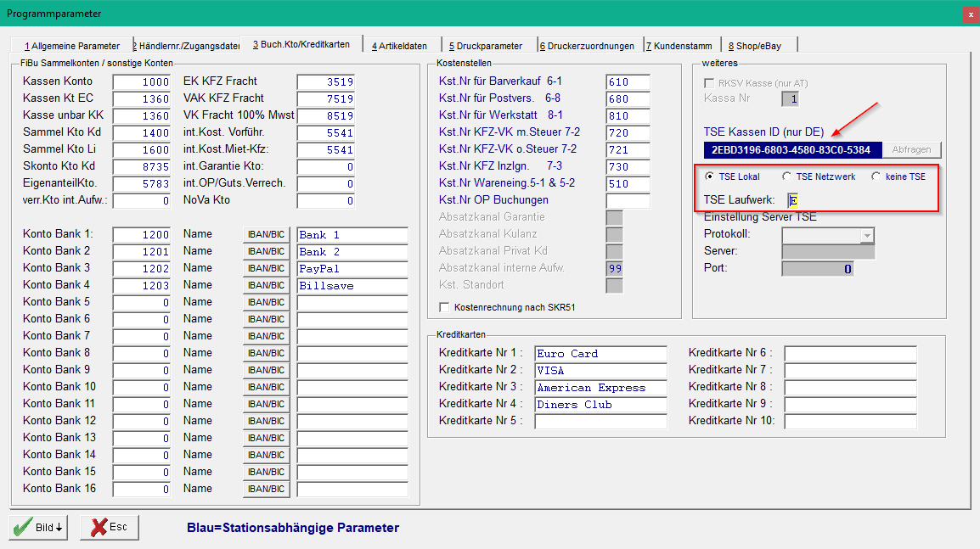Click the Abfragen button

(x=911, y=150)
